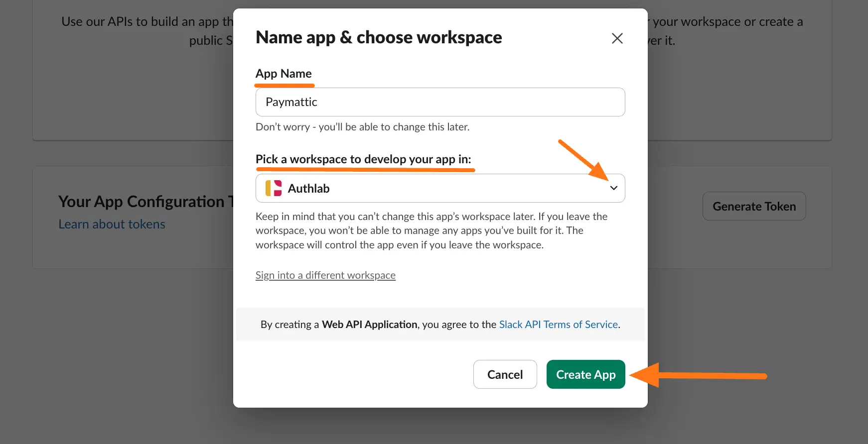
Task: Close the Name app & choose workspace dialog
Action: click(617, 38)
